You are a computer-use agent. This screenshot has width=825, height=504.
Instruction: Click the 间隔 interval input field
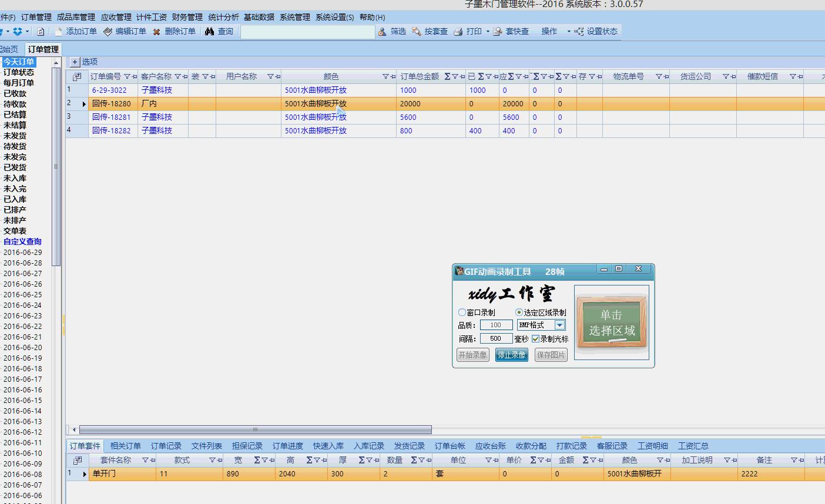496,338
